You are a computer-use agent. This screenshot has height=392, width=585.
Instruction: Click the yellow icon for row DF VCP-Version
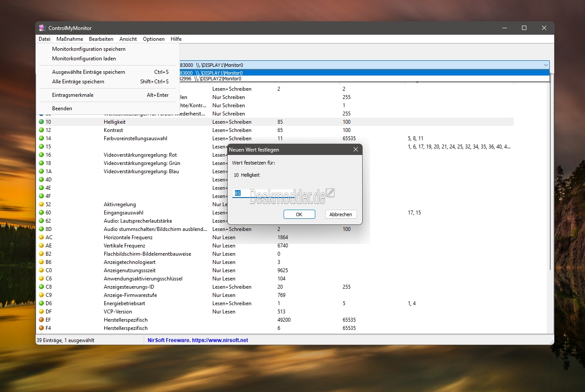[x=42, y=312]
